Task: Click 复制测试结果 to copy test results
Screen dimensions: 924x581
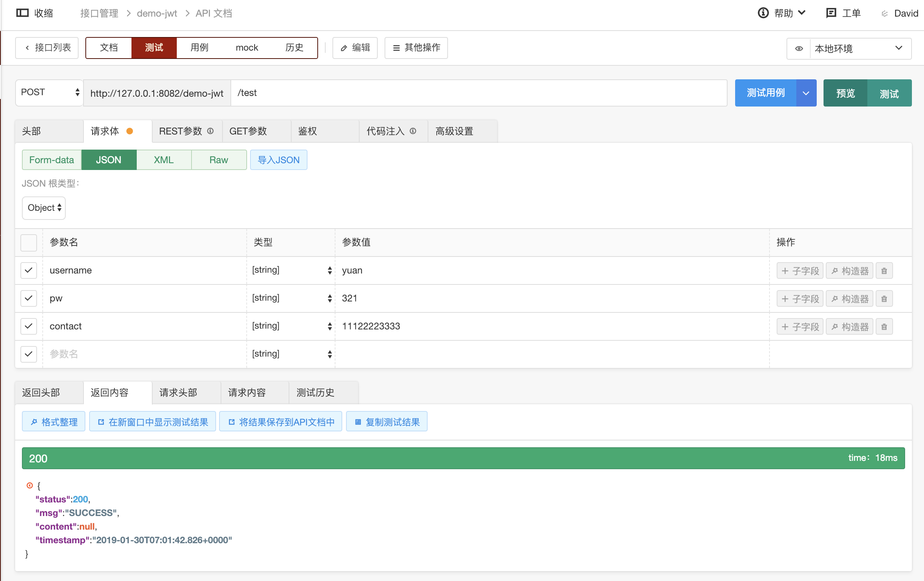Action: click(x=386, y=421)
